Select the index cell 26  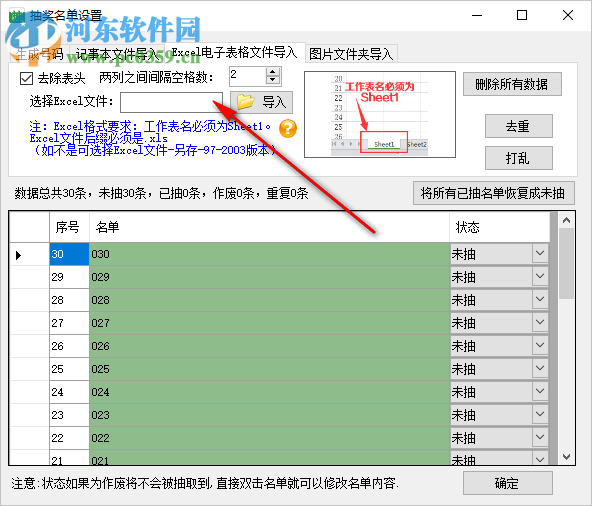tap(69, 346)
